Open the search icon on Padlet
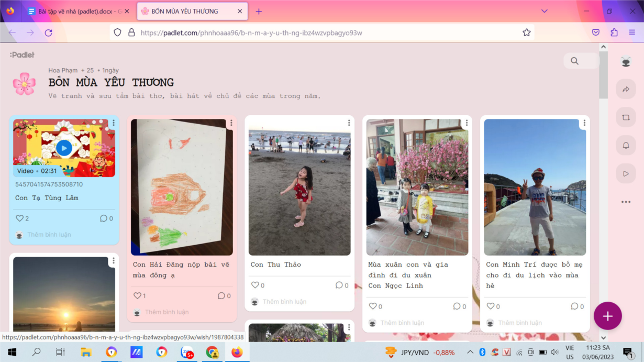The height and width of the screenshot is (362, 644). [575, 61]
